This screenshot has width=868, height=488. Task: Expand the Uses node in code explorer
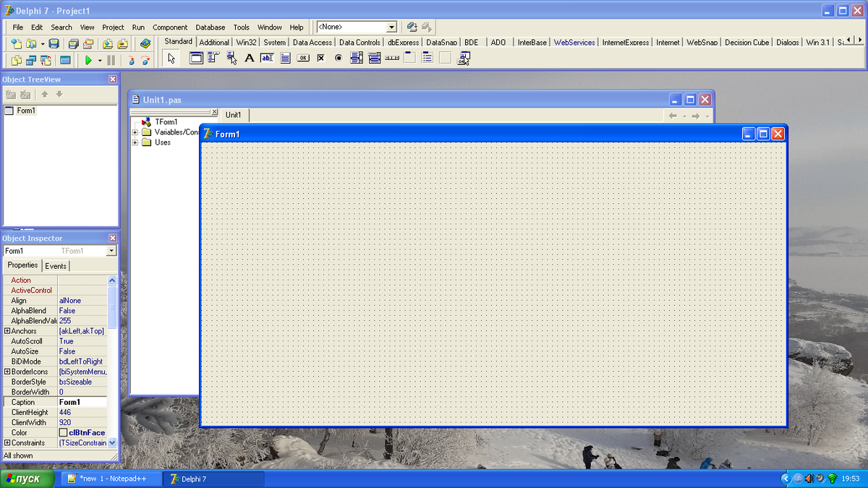point(135,142)
